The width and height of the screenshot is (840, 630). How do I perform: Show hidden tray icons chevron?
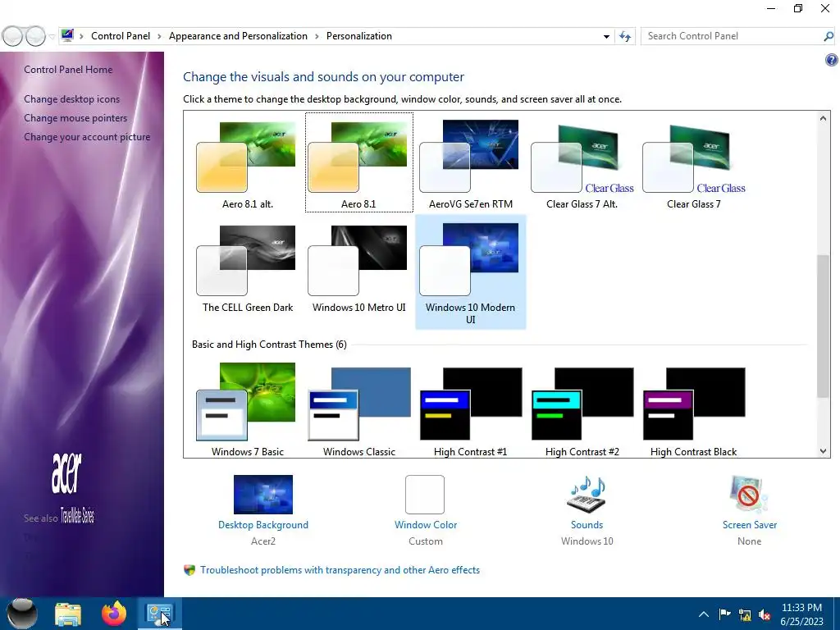[x=703, y=614]
